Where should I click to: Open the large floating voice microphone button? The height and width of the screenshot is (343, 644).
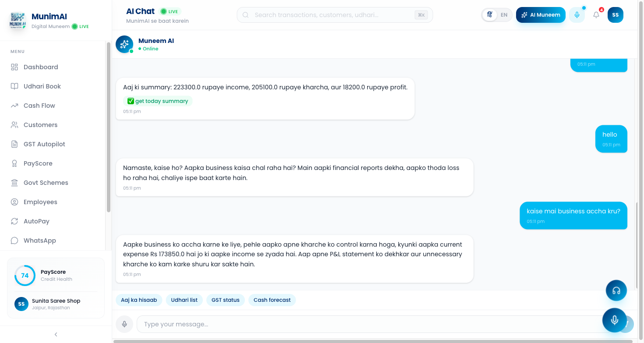click(x=614, y=320)
